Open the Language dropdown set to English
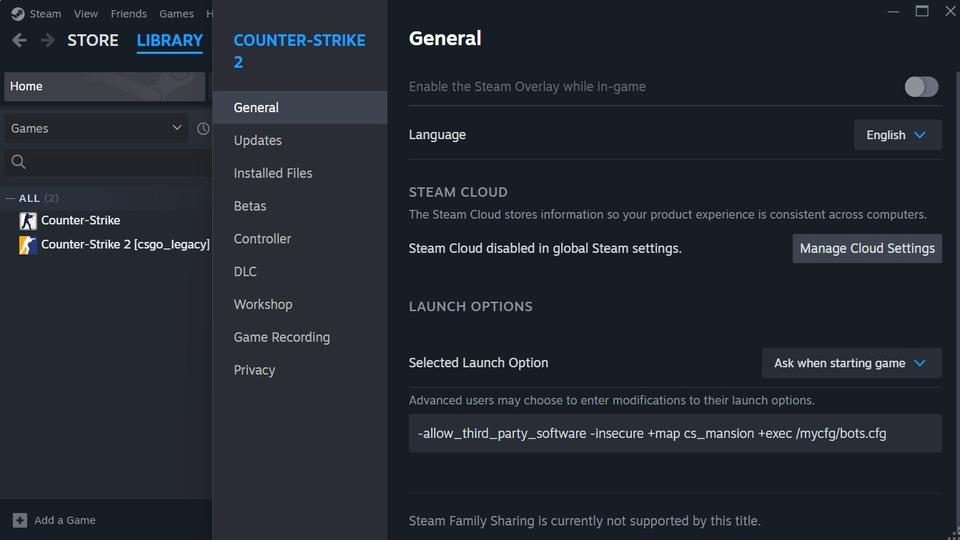Viewport: 960px width, 540px height. point(898,135)
